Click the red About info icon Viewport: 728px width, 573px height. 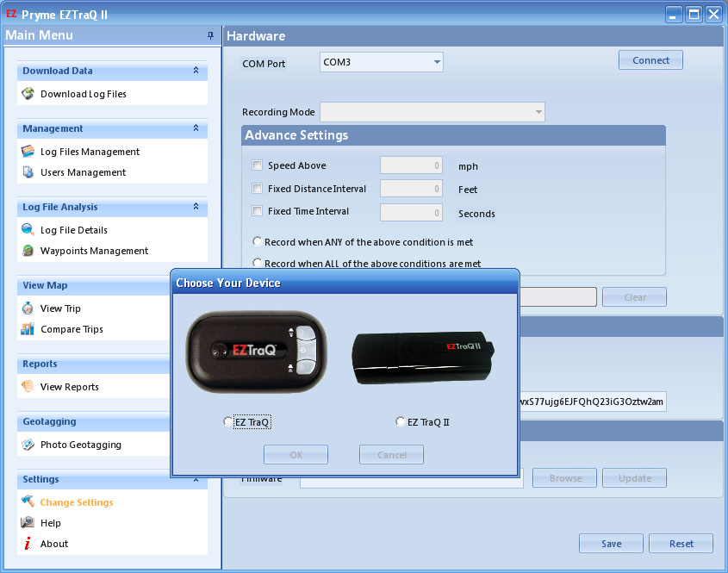[28, 544]
